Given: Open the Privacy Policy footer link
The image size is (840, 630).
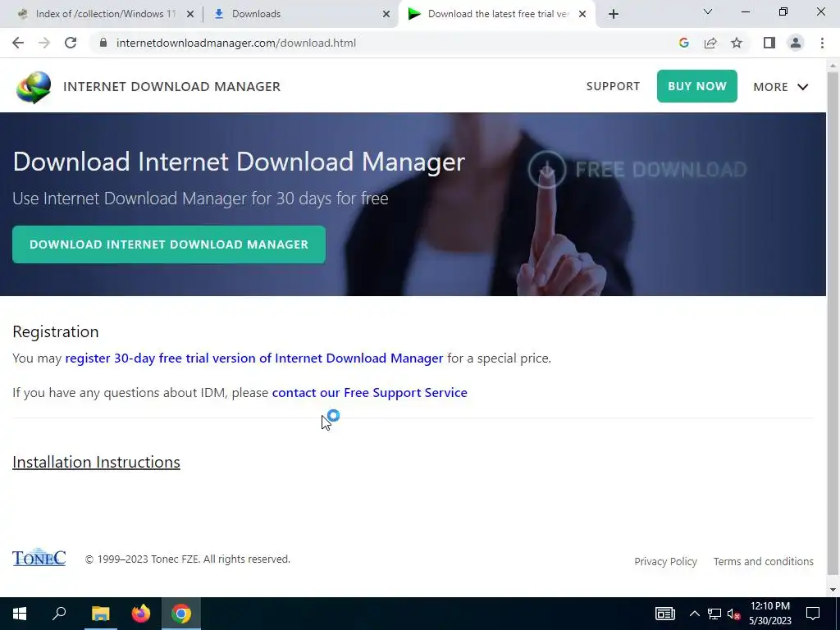Looking at the screenshot, I should click(x=665, y=561).
